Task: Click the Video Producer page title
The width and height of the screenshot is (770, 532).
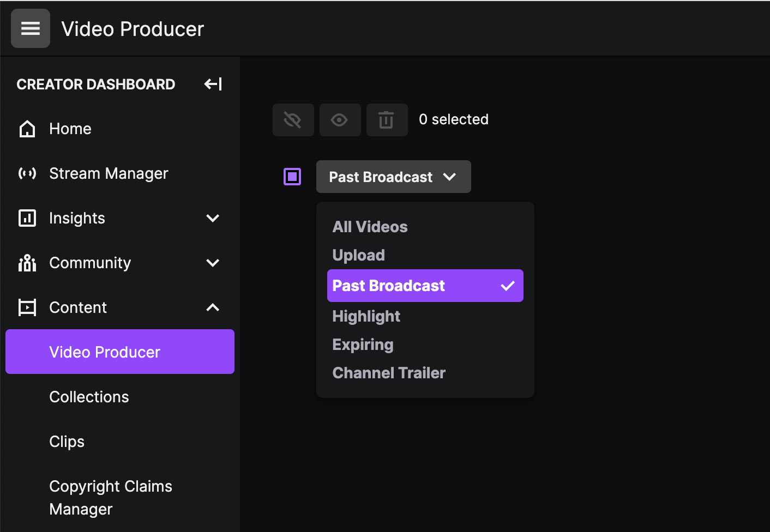Action: pyautogui.click(x=133, y=29)
